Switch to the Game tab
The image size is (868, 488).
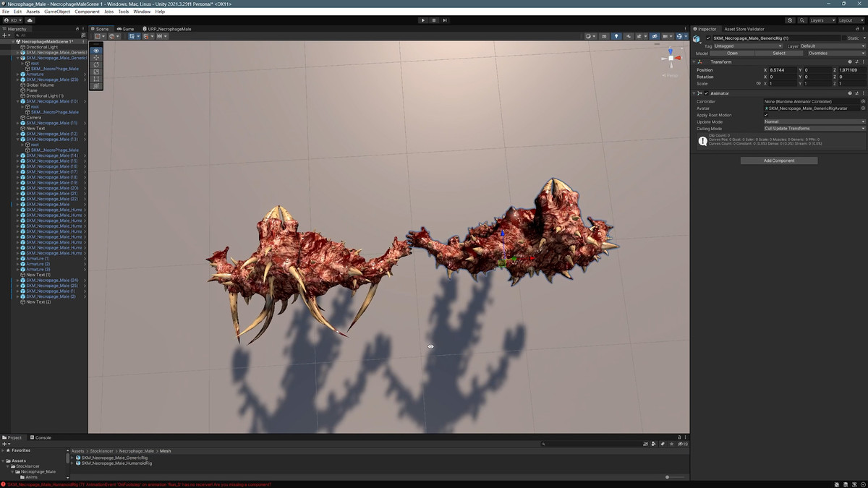[127, 29]
